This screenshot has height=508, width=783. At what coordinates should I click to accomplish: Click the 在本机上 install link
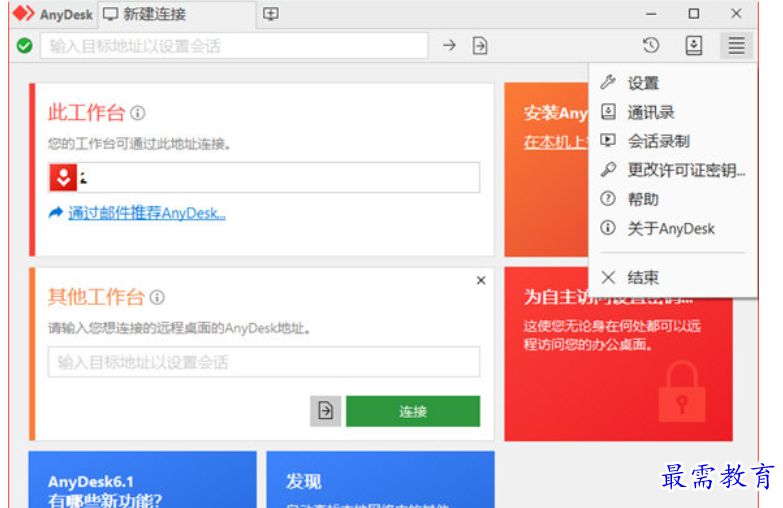[x=555, y=142]
